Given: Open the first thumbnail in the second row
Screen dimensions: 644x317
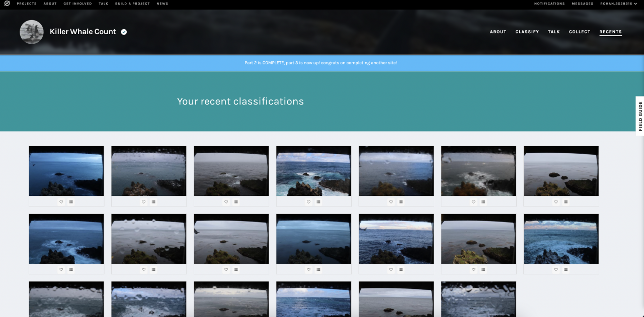Looking at the screenshot, I should pos(66,239).
